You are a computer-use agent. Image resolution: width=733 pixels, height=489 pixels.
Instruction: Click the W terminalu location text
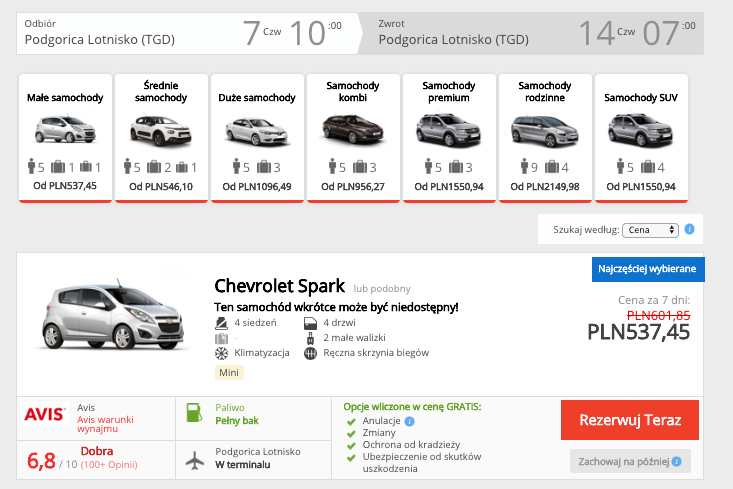pos(243,465)
